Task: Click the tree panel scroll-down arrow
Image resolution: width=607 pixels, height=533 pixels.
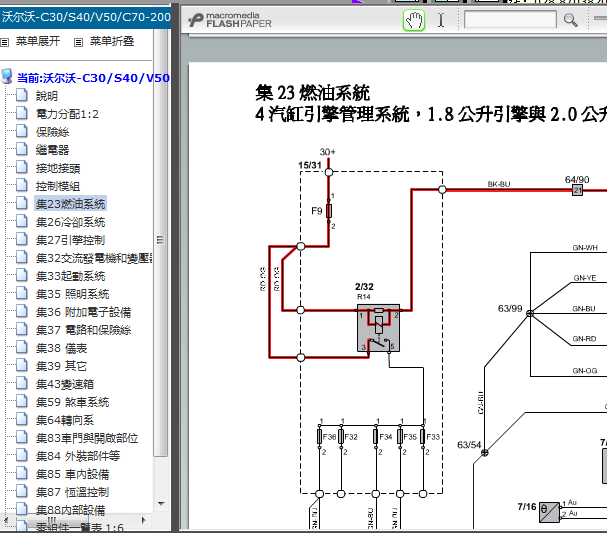Action: pyautogui.click(x=161, y=504)
